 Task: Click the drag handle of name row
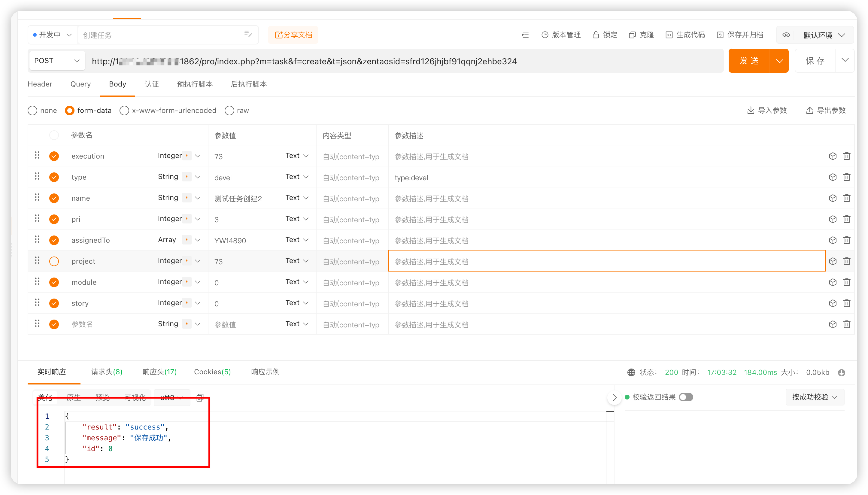click(x=37, y=198)
